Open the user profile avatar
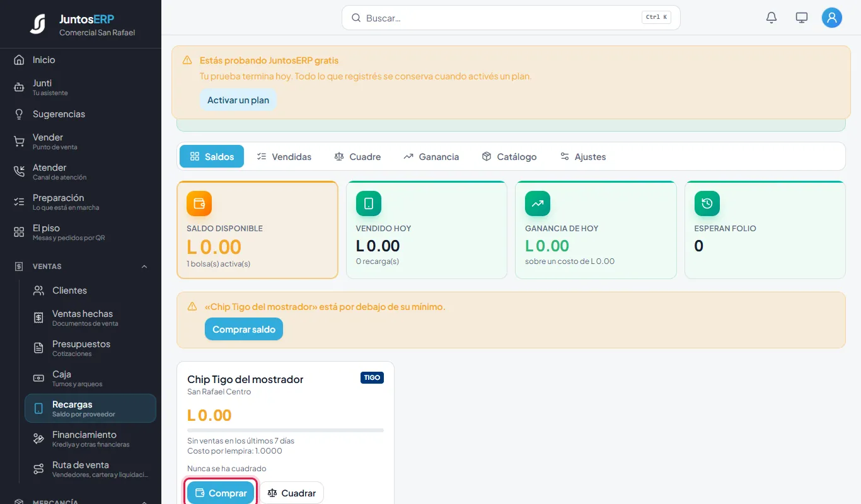 832,18
